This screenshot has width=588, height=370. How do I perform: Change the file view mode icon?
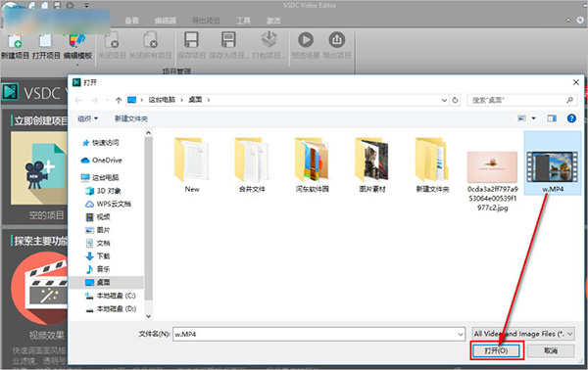[x=521, y=118]
